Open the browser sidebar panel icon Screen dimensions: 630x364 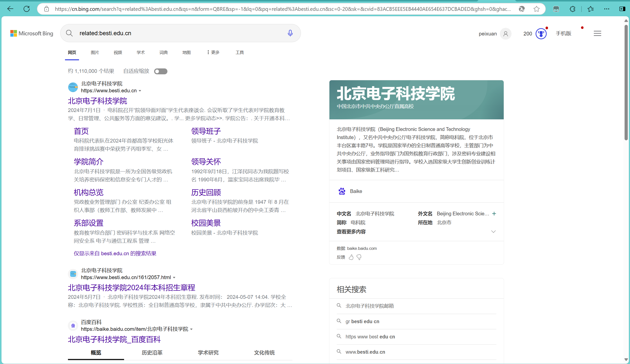click(622, 9)
